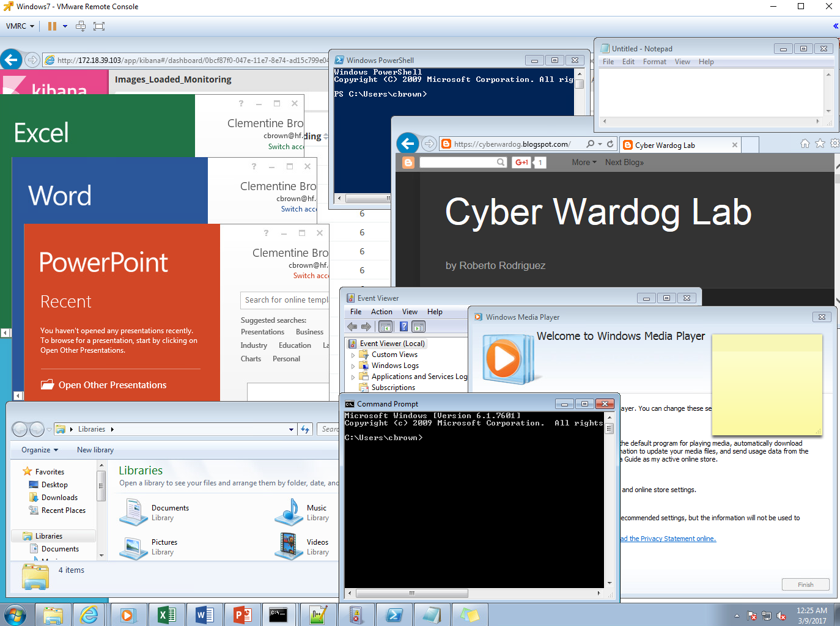Expand Applications and Services Logs node
The image size is (840, 626).
[353, 377]
